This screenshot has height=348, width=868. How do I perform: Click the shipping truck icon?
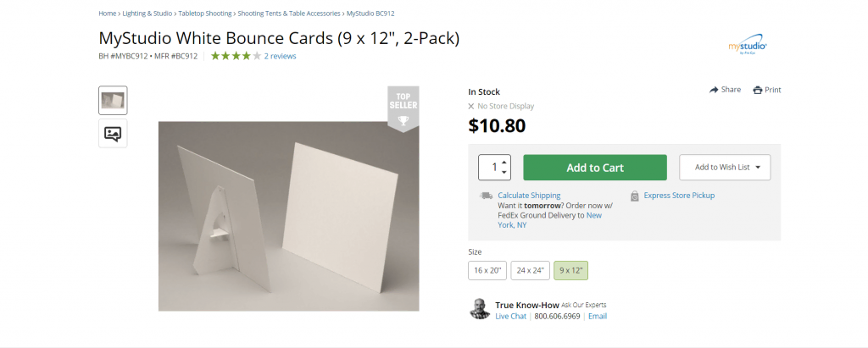(486, 196)
